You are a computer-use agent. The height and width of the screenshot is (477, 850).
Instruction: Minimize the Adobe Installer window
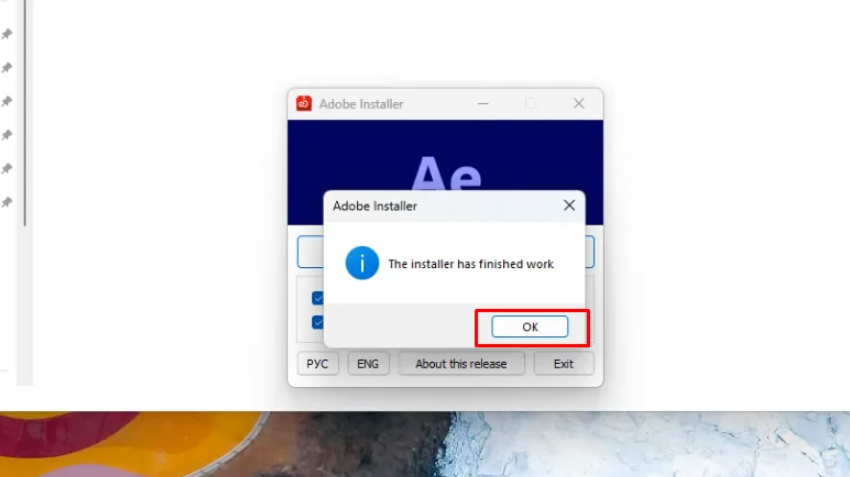(484, 103)
